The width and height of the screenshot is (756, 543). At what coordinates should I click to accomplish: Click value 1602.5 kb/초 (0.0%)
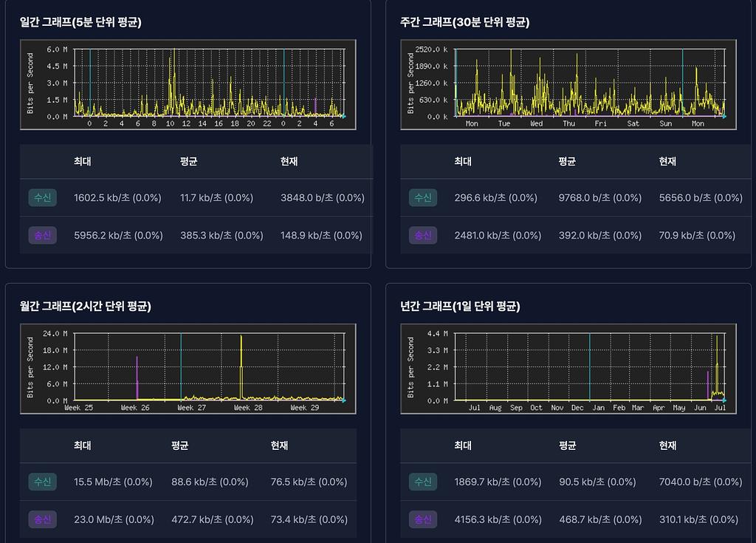pyautogui.click(x=117, y=198)
